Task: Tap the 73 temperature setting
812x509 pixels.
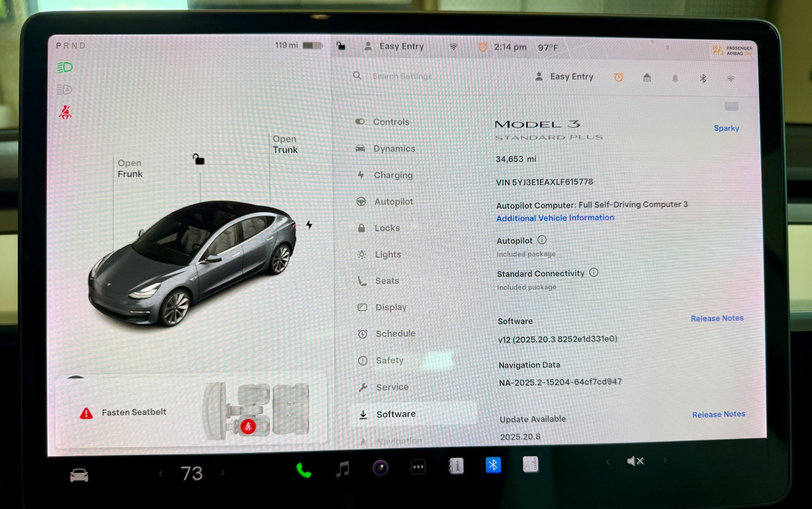Action: [x=192, y=473]
